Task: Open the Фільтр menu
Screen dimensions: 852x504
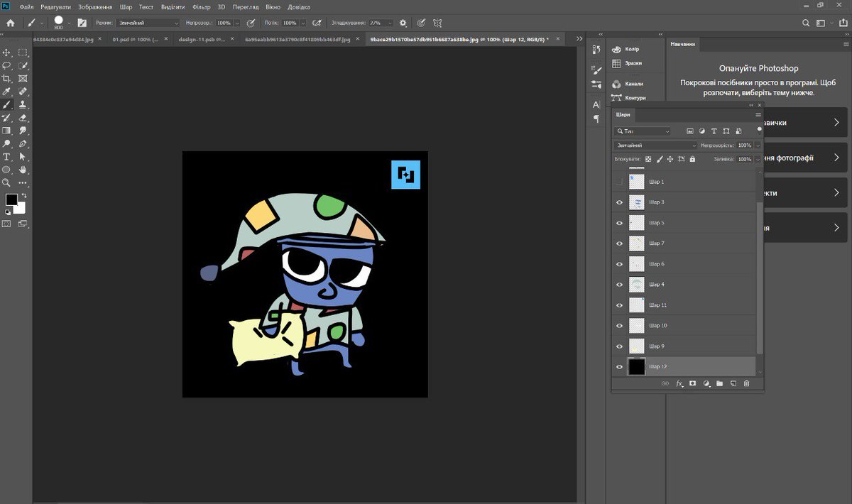Action: click(202, 6)
